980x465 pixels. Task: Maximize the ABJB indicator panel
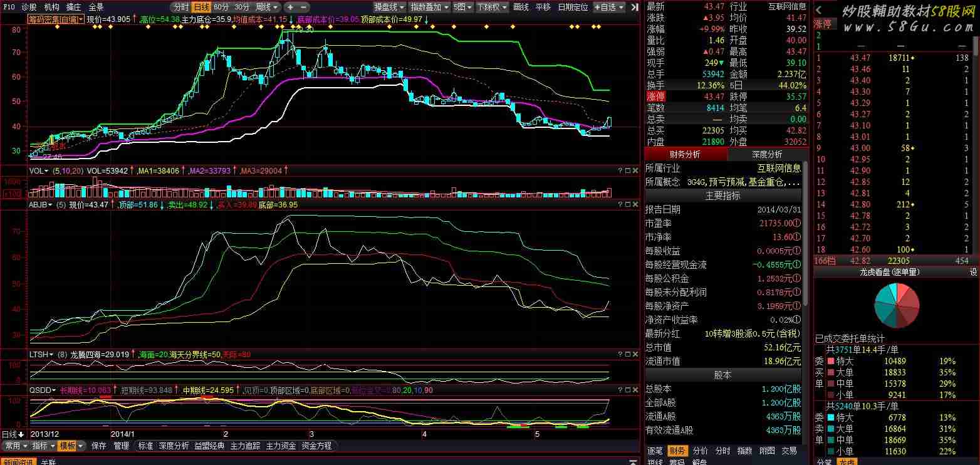(x=628, y=204)
